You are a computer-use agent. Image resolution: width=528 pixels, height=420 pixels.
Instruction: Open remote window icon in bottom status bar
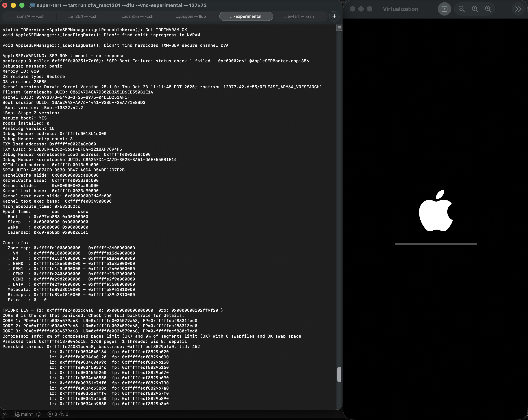coord(5,414)
